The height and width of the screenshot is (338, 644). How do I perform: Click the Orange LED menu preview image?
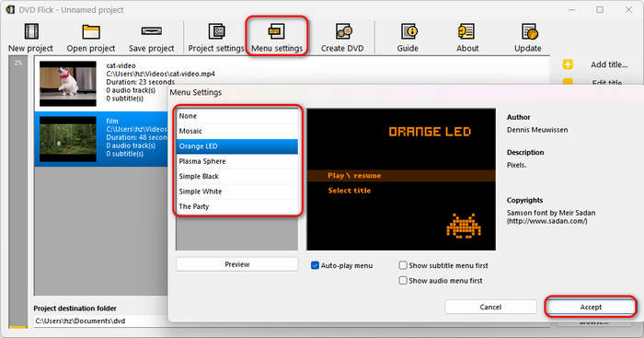click(401, 180)
